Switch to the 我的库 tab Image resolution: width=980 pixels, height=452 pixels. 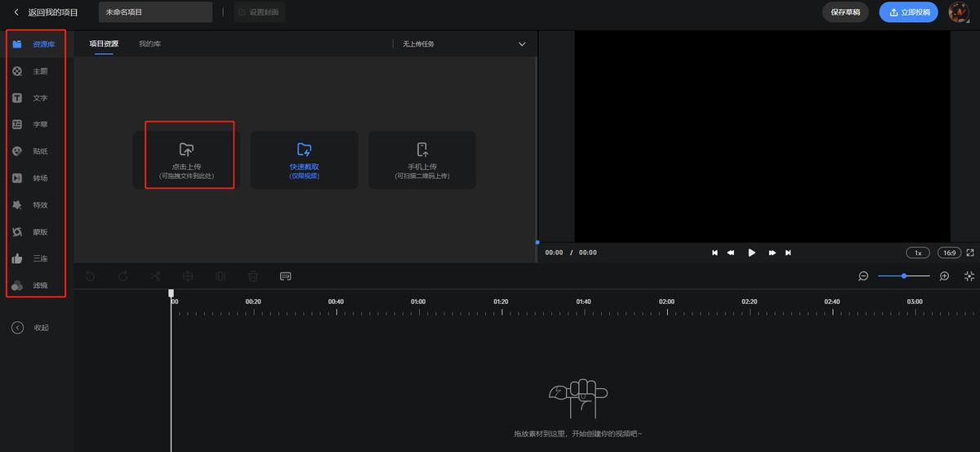[x=149, y=44]
